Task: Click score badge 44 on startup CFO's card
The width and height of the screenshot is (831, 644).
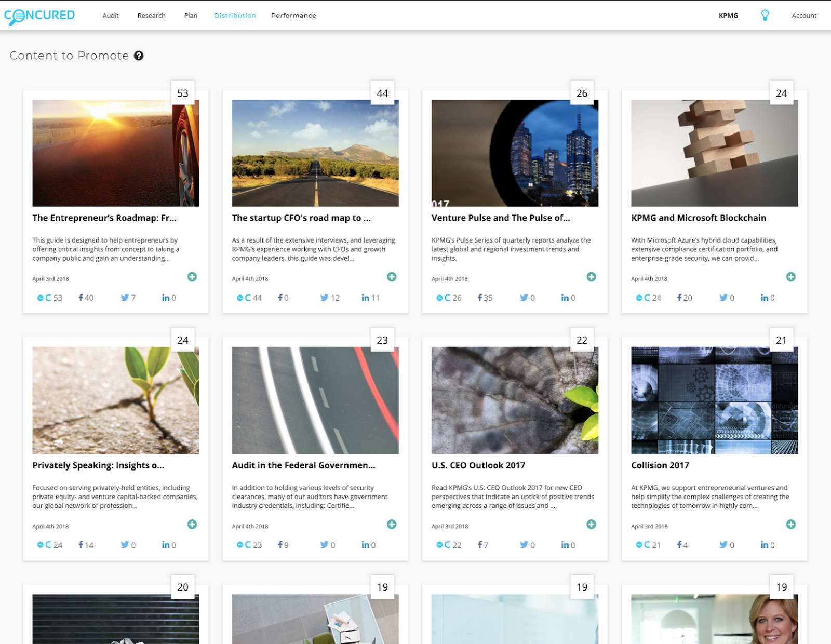Action: coord(382,93)
